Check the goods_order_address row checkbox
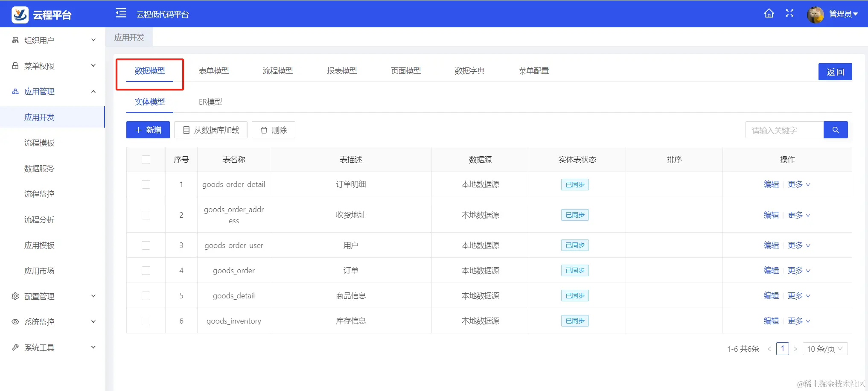The height and width of the screenshot is (391, 868). (146, 215)
